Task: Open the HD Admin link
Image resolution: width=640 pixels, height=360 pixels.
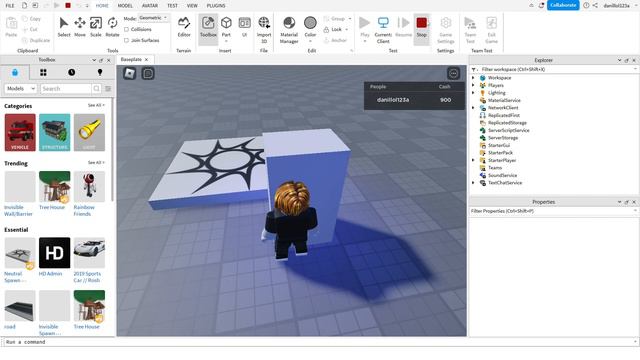Action: click(x=51, y=274)
